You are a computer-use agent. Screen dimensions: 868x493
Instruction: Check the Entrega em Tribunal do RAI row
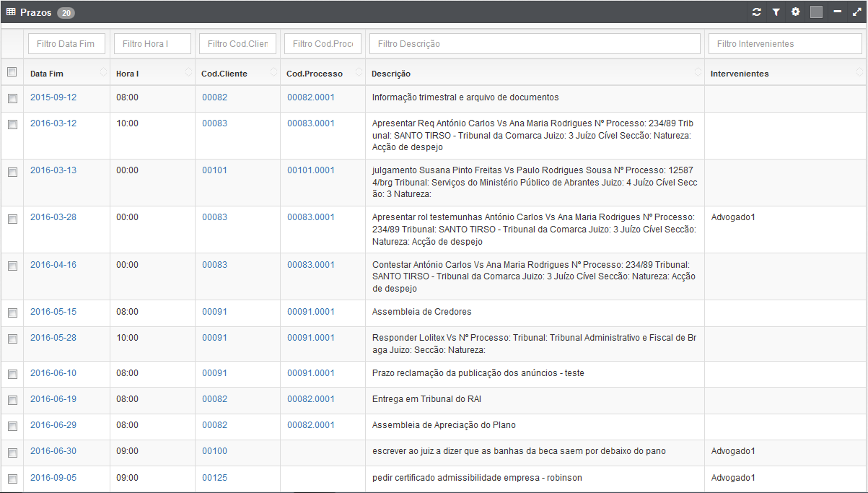[12, 400]
